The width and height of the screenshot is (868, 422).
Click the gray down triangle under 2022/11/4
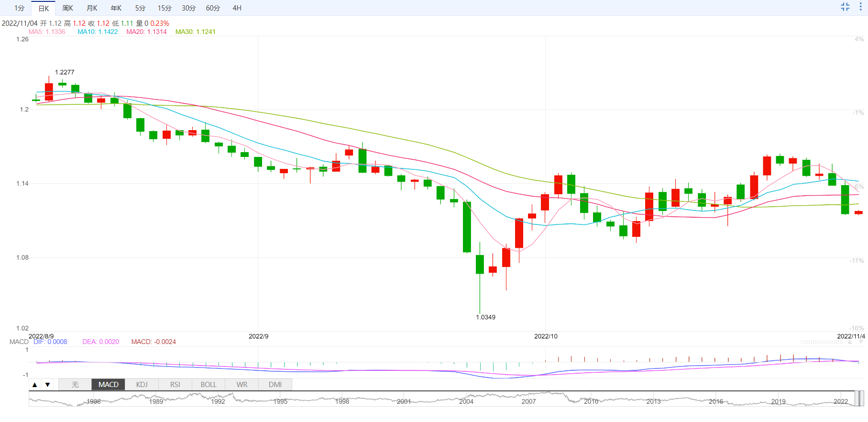(x=860, y=342)
